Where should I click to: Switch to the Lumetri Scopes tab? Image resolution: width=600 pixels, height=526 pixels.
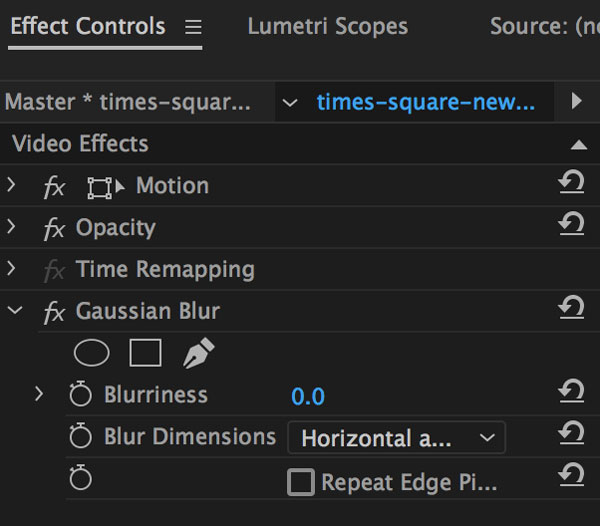[x=328, y=26]
